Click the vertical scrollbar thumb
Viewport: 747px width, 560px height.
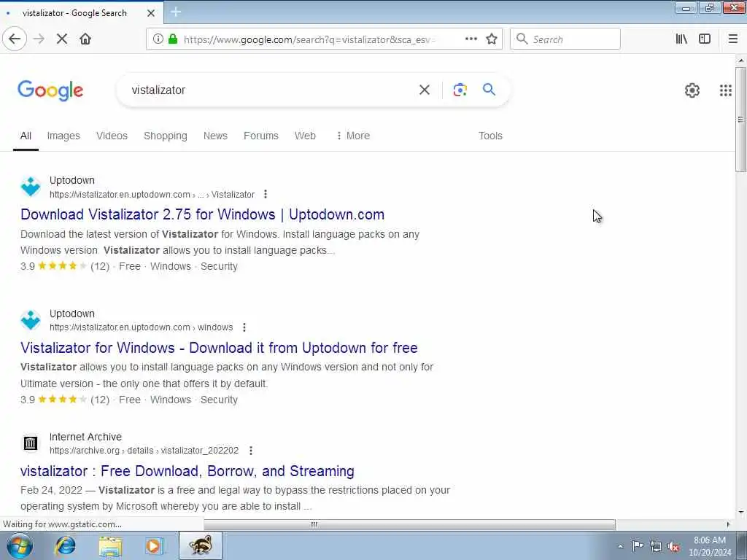click(740, 119)
